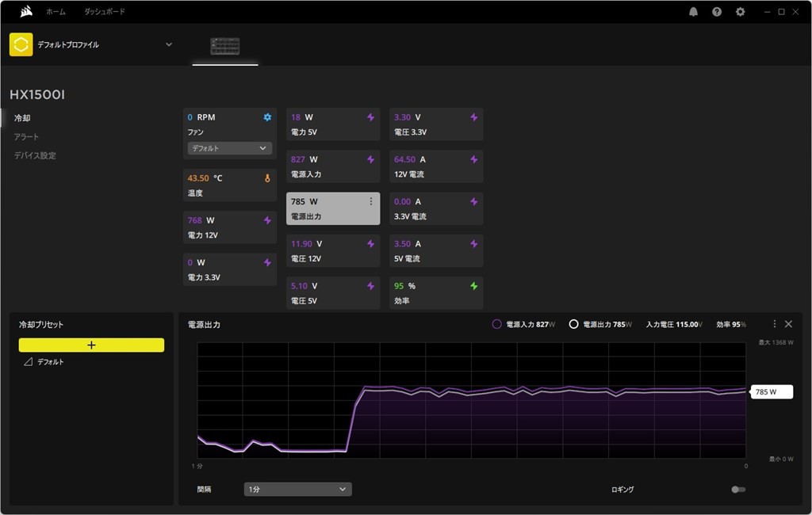Go to the ホーム menu item
812x515 pixels.
click(x=56, y=12)
